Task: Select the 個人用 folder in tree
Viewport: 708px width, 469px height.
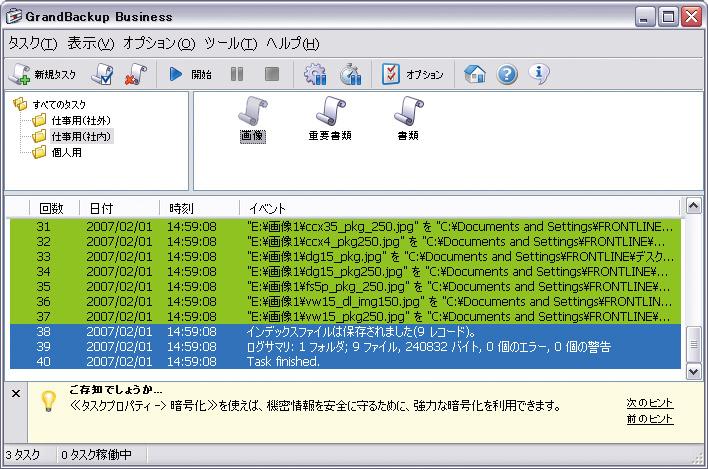Action: 66,153
